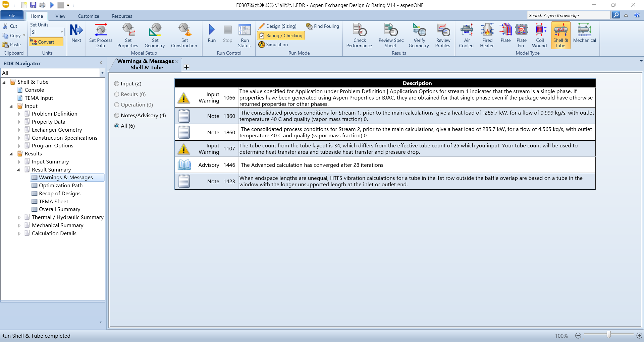The image size is (644, 342).
Task: Click the Paste clipboard command
Action: tap(12, 45)
